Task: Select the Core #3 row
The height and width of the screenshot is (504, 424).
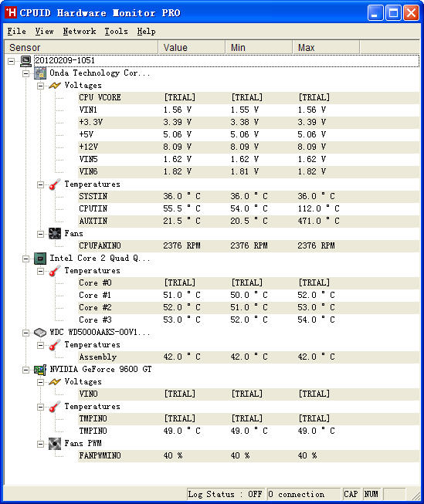Action: coord(249,320)
